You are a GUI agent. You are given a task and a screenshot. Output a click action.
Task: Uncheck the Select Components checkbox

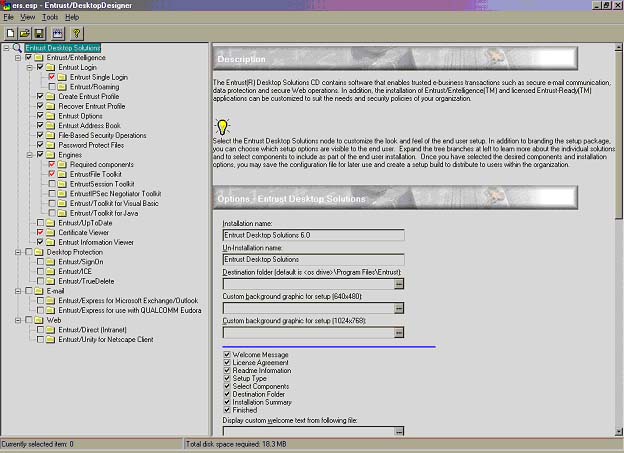[x=227, y=386]
